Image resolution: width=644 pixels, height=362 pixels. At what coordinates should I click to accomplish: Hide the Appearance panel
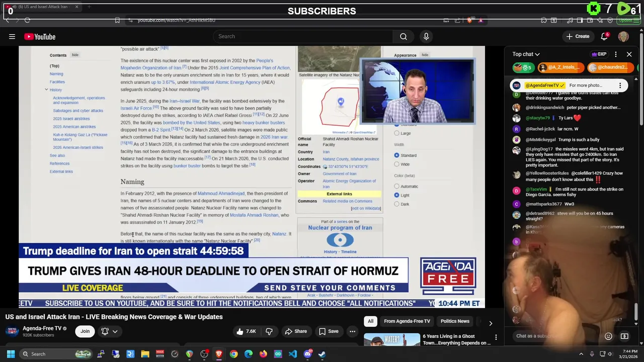[425, 55]
